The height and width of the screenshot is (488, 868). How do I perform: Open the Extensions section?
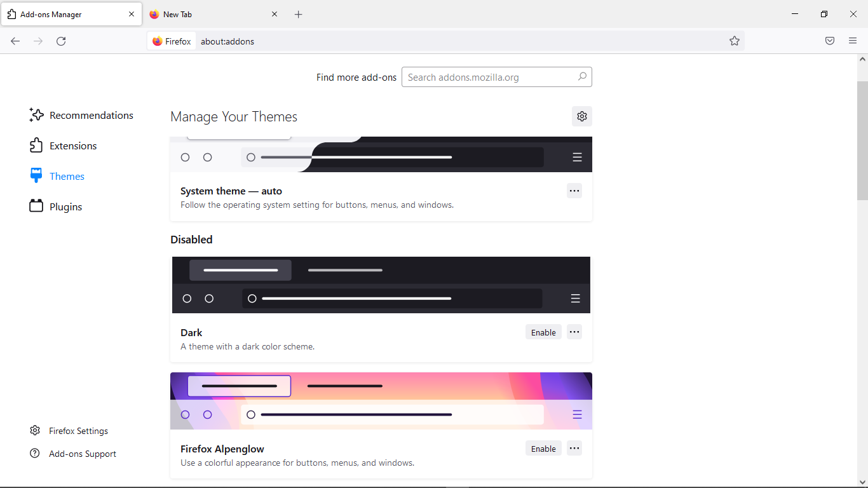[x=64, y=146]
